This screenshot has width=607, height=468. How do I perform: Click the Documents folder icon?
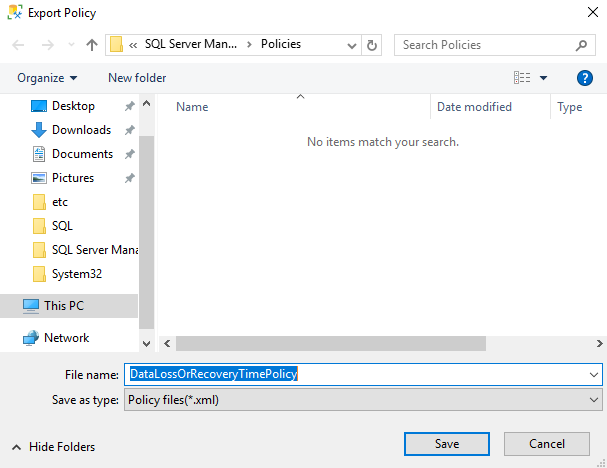pyautogui.click(x=39, y=154)
